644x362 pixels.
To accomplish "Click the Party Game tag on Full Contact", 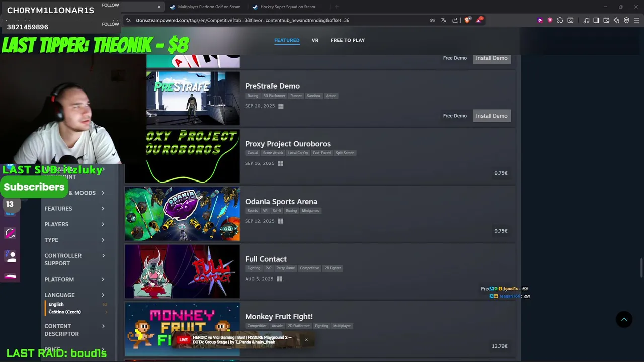I will coord(286,268).
